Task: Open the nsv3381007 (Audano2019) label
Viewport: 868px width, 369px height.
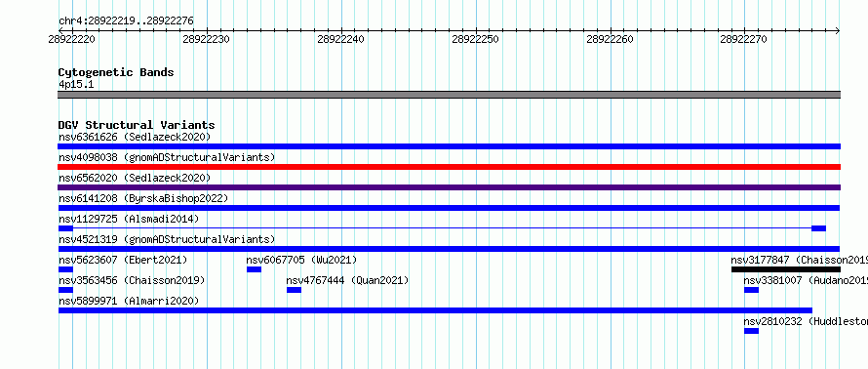Action: (806, 280)
